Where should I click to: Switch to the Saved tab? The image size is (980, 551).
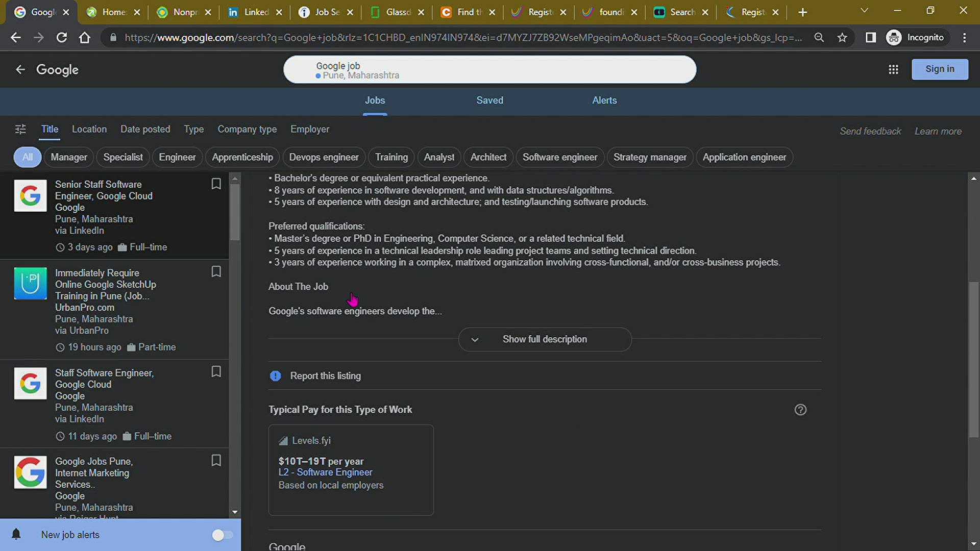489,101
